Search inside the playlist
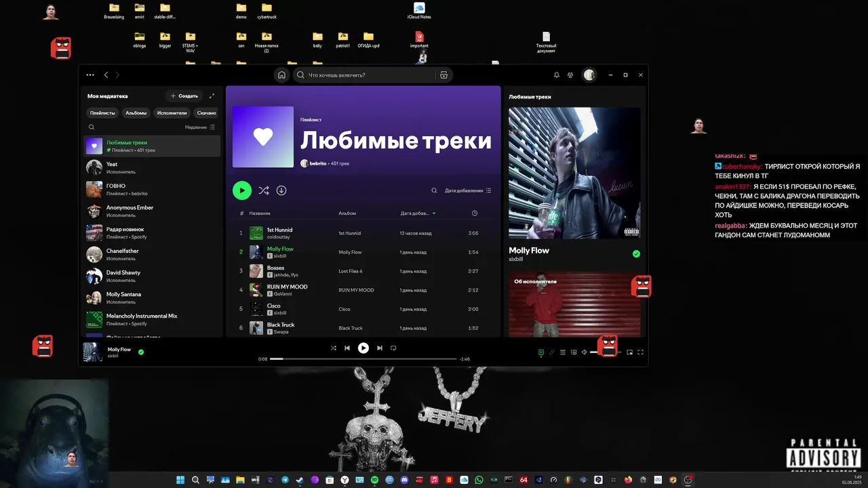Image resolution: width=868 pixels, height=488 pixels. (435, 190)
